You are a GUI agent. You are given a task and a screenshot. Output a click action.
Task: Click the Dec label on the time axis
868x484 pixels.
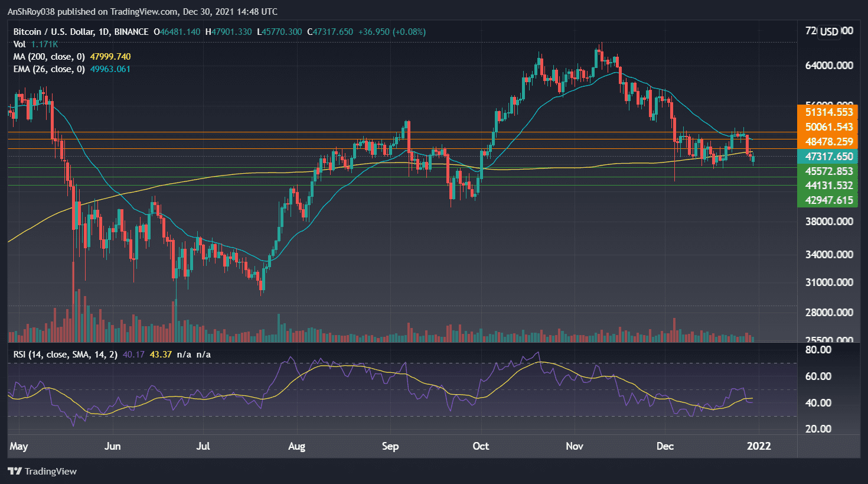tap(665, 447)
